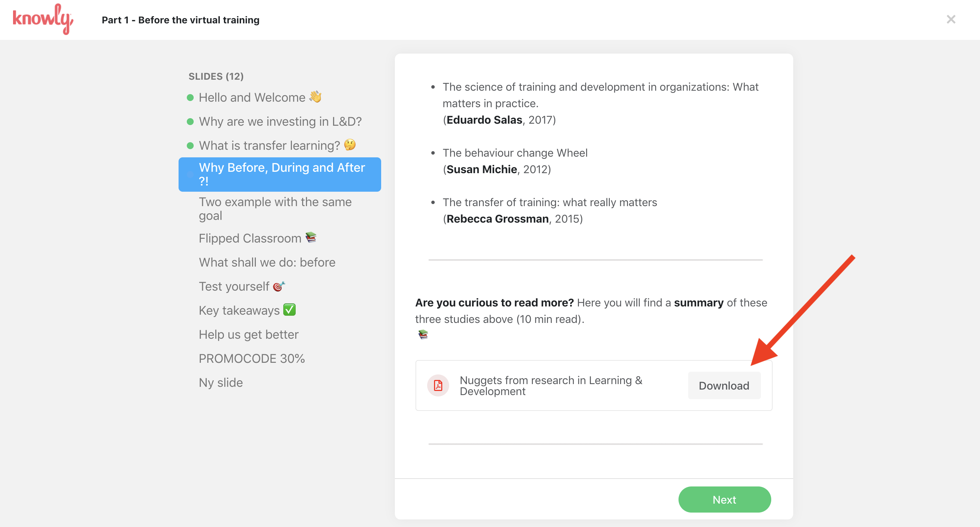Click the thinking face emoji icon
Image resolution: width=980 pixels, height=527 pixels.
[x=350, y=145]
